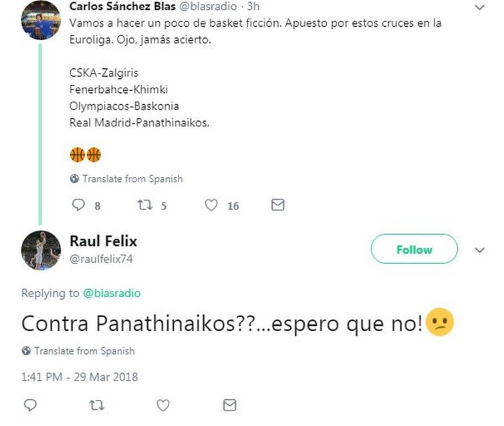Reply to Carlos Sánchez Blas's tweet
The height and width of the screenshot is (426, 504).
[x=78, y=205]
